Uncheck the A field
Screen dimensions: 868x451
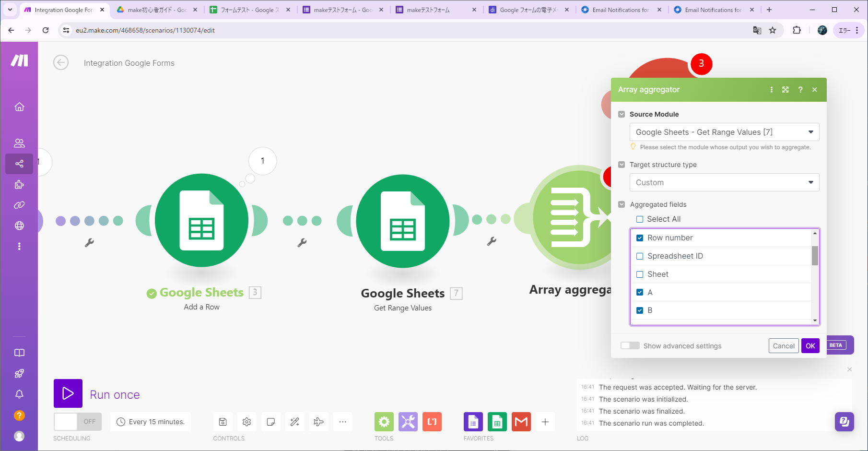(640, 292)
